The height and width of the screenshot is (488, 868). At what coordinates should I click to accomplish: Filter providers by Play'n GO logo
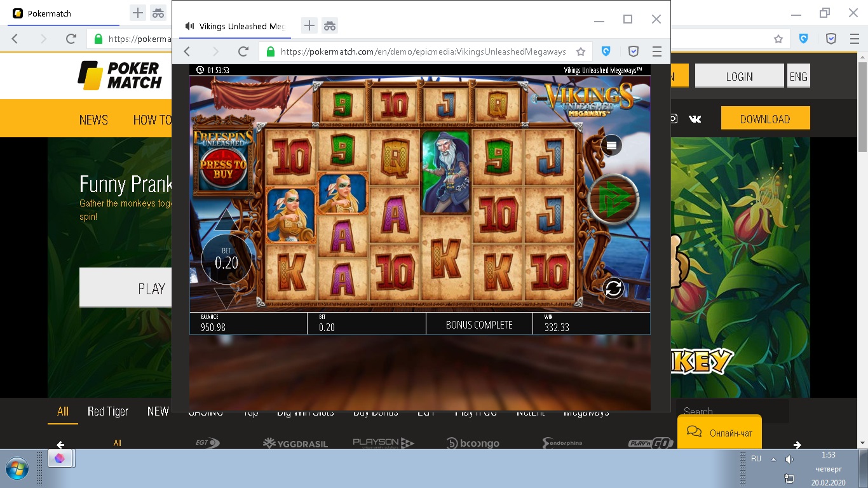pos(650,443)
